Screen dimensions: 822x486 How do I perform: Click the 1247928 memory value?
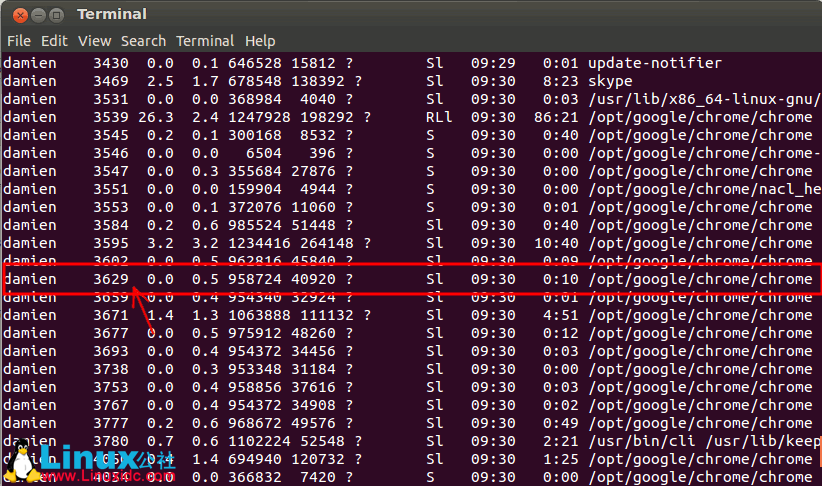(x=259, y=117)
